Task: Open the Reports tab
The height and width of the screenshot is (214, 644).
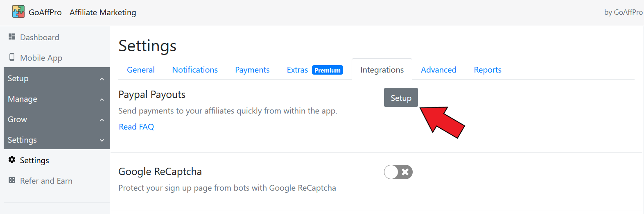Action: pyautogui.click(x=487, y=70)
